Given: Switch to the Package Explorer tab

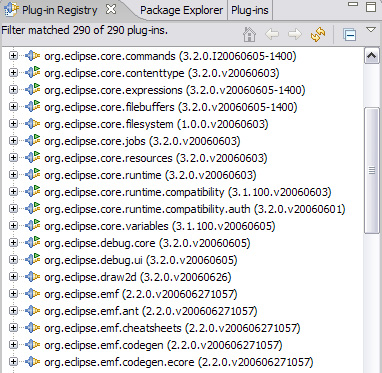Looking at the screenshot, I should (181, 10).
